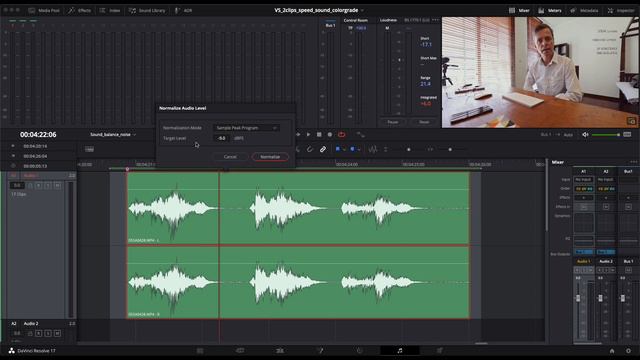Viewport: 640px width, 360px height.
Task: Open the A1 input selector in Mixer
Action: click(584, 180)
